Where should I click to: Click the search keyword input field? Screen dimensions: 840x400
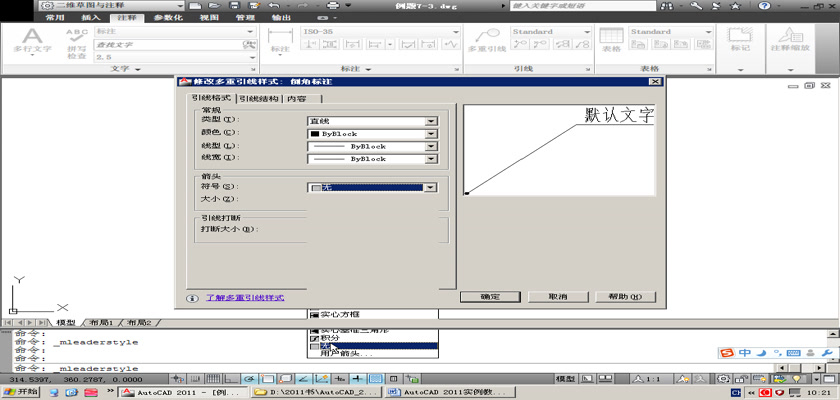tap(583, 6)
